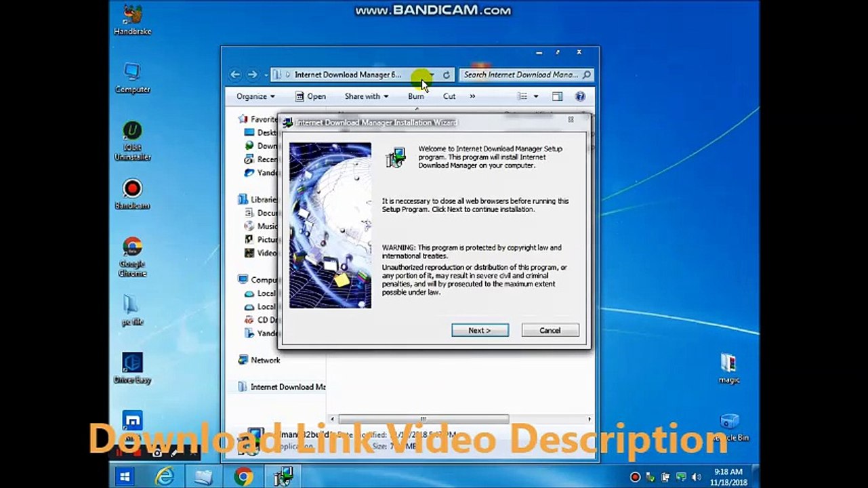Image resolution: width=868 pixels, height=488 pixels.
Task: Show hidden toolbar commands with the » chevron
Action: click(x=472, y=96)
